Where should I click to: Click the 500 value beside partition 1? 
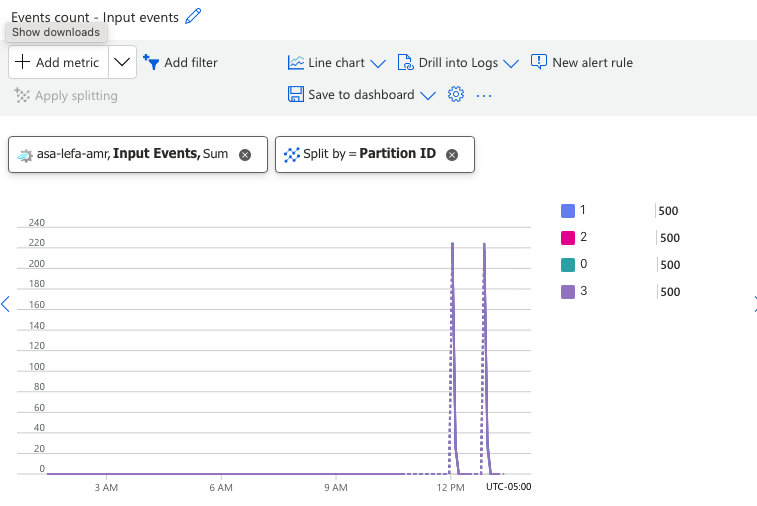(x=668, y=211)
